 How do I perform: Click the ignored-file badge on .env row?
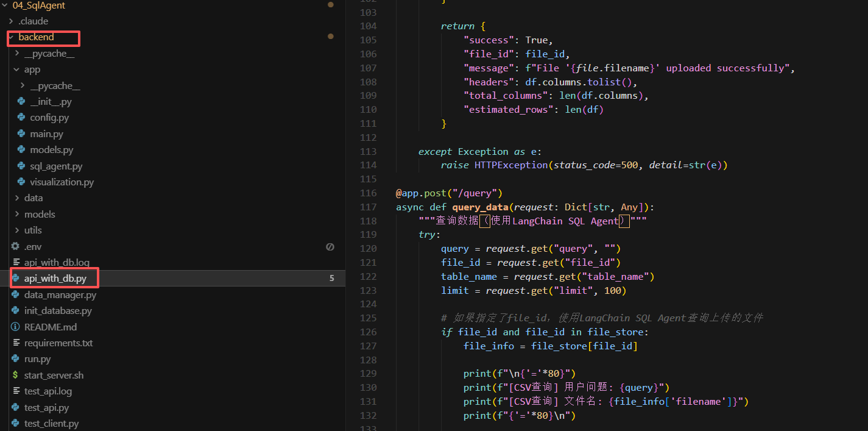(330, 247)
